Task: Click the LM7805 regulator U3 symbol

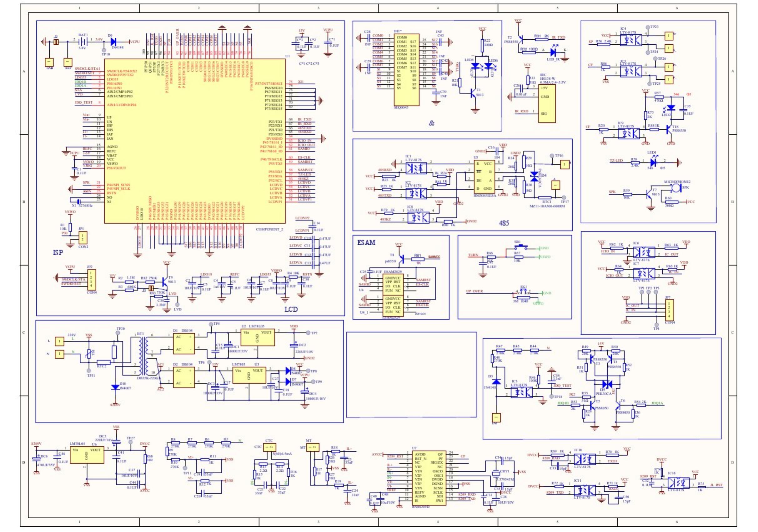Action: coord(249,375)
